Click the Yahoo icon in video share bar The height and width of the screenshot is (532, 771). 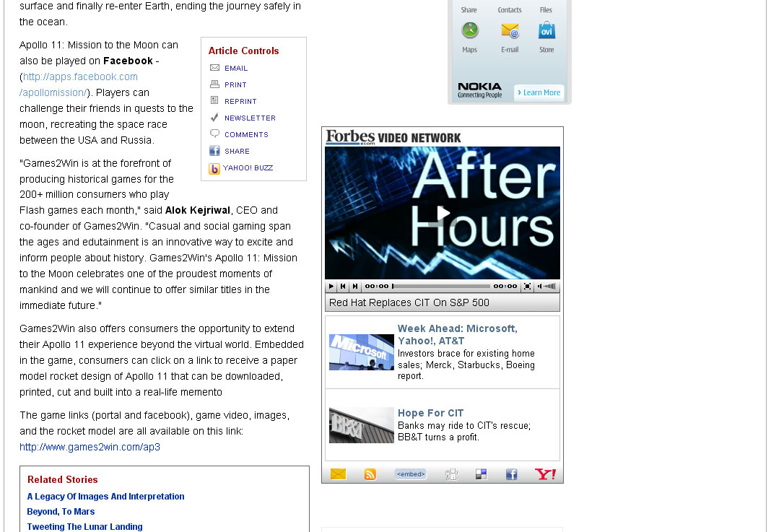[545, 474]
